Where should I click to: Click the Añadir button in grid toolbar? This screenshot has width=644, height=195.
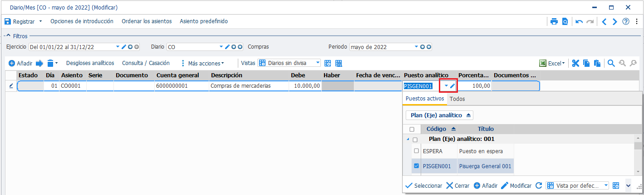(x=21, y=63)
